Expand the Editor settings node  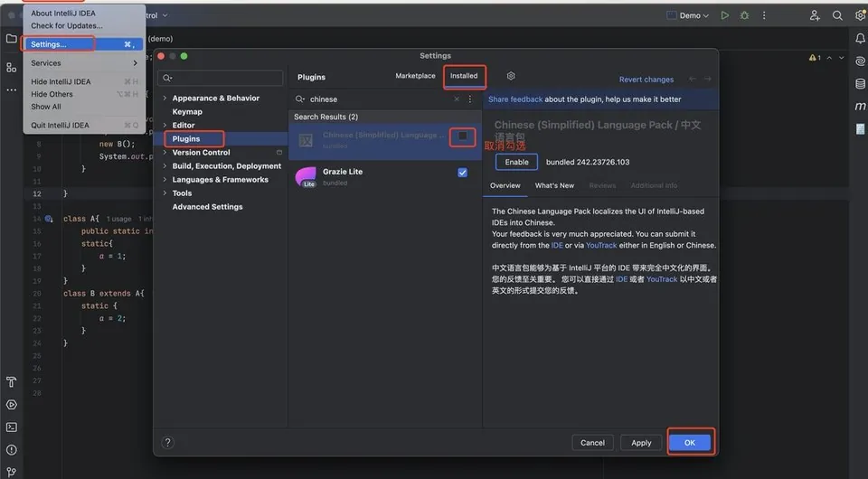pos(165,125)
